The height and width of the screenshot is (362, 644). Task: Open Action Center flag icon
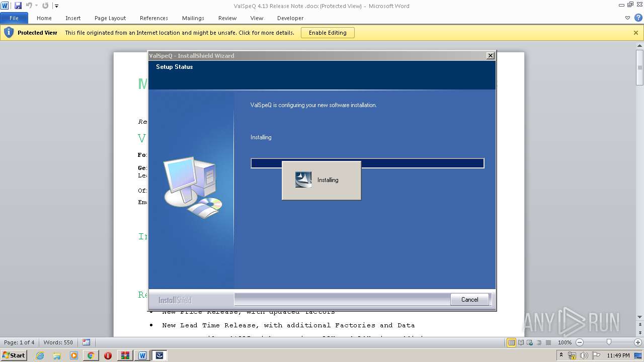(x=596, y=355)
